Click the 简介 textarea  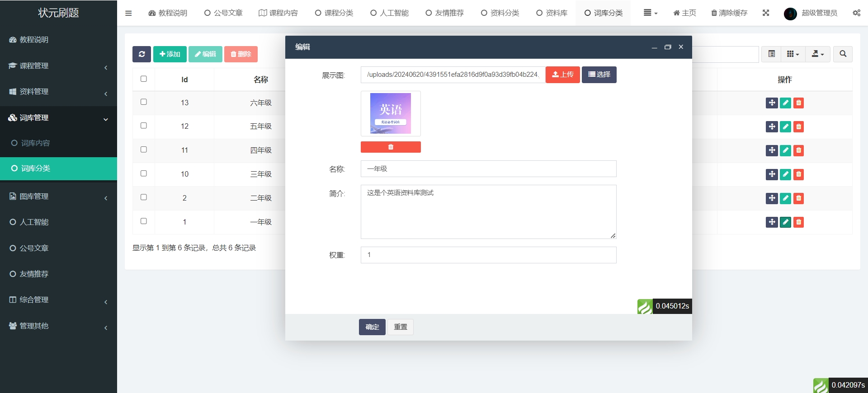[x=488, y=212]
